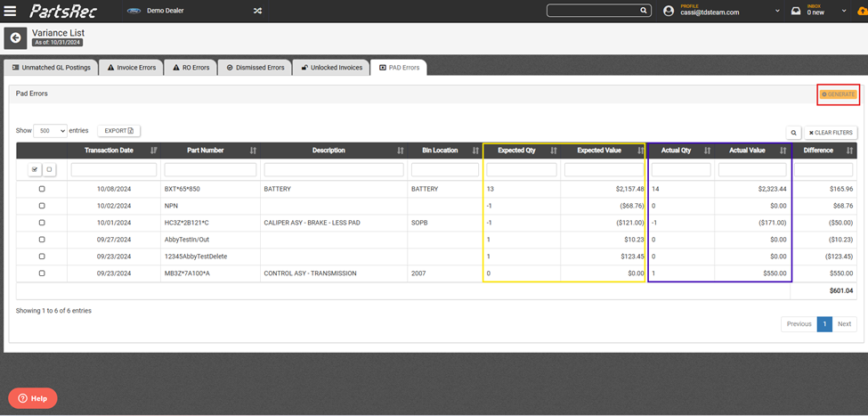Focus the Expected Value filter field
The width and height of the screenshot is (868, 416).
click(x=604, y=169)
